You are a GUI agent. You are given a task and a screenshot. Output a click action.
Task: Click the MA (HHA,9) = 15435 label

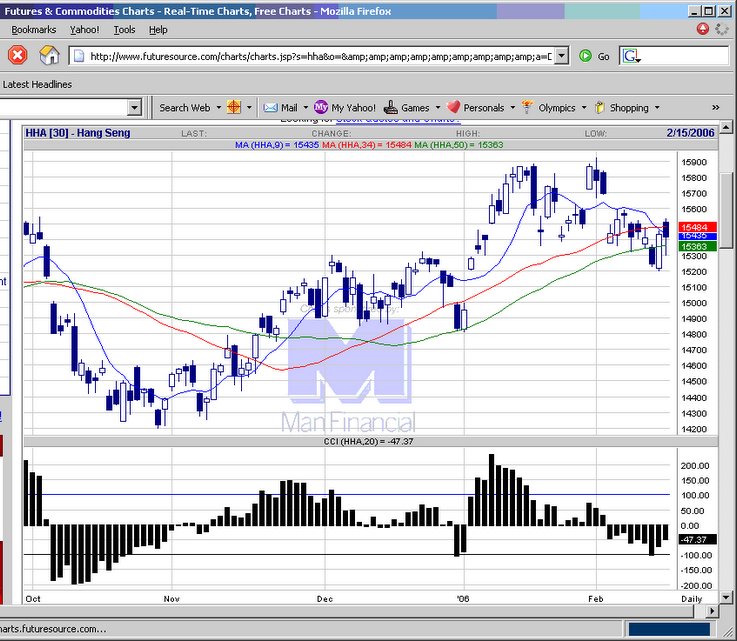pyautogui.click(x=277, y=145)
